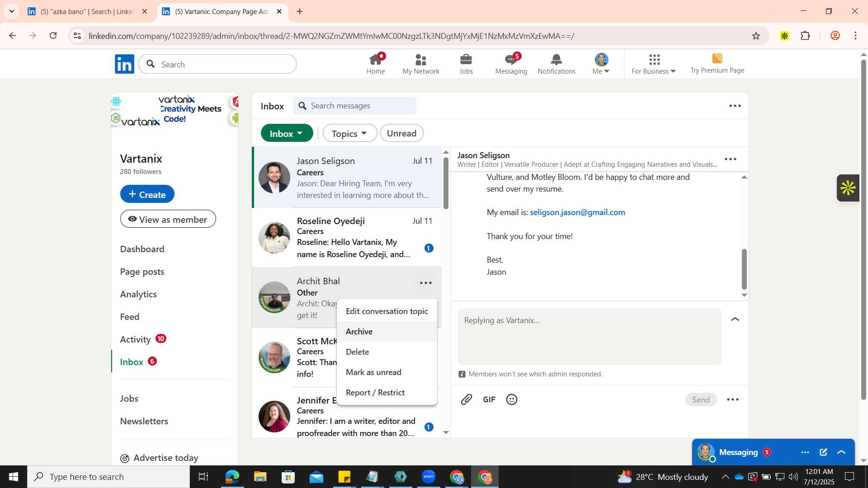This screenshot has width=868, height=488.
Task: Bookmark this page with star icon
Action: coord(756,36)
